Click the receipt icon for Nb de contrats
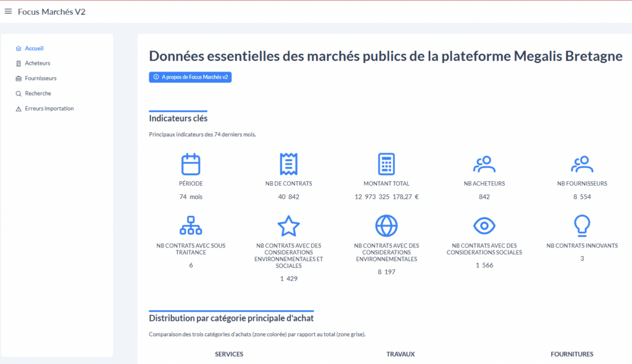The height and width of the screenshot is (364, 632). click(289, 164)
